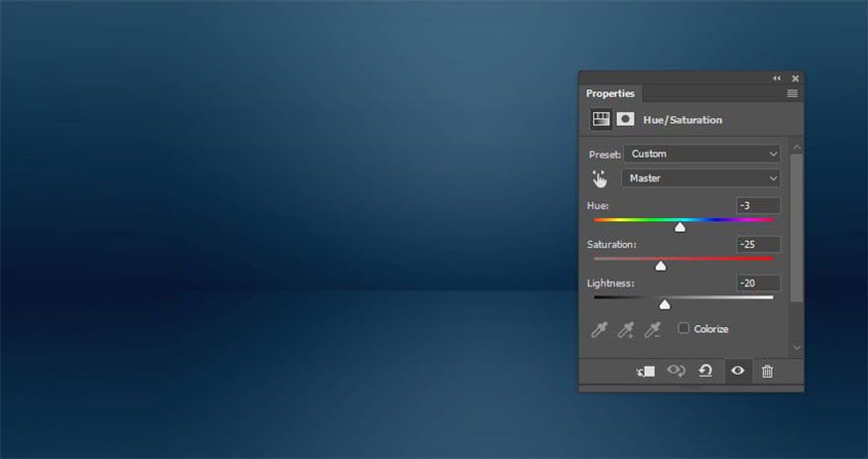Viewport: 868px width, 459px height.
Task: Reset adjustment to defaults
Action: 705,371
